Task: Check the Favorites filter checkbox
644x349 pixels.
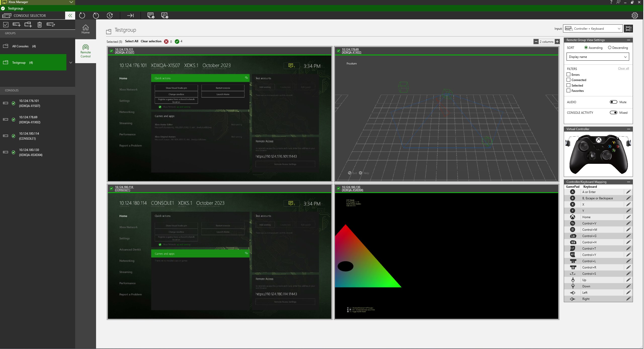Action: [x=568, y=91]
